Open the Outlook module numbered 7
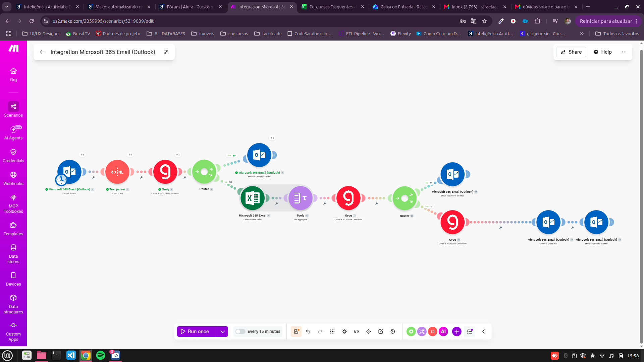 (x=259, y=155)
